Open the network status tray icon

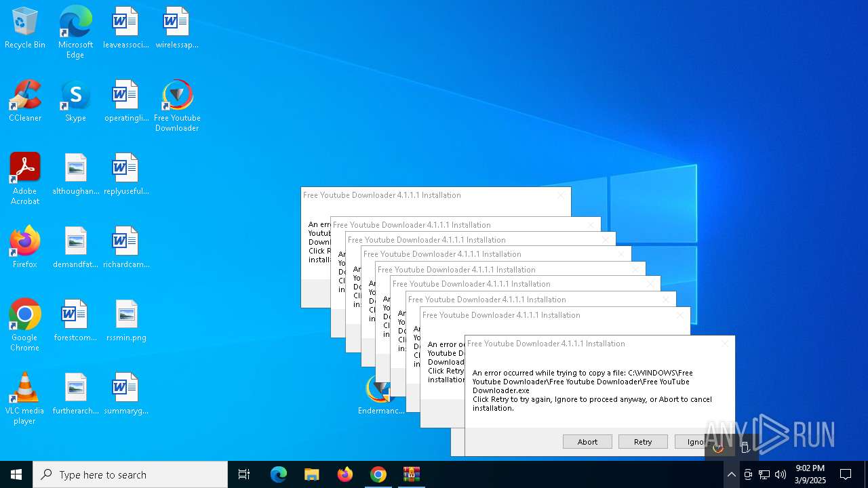[x=764, y=474]
